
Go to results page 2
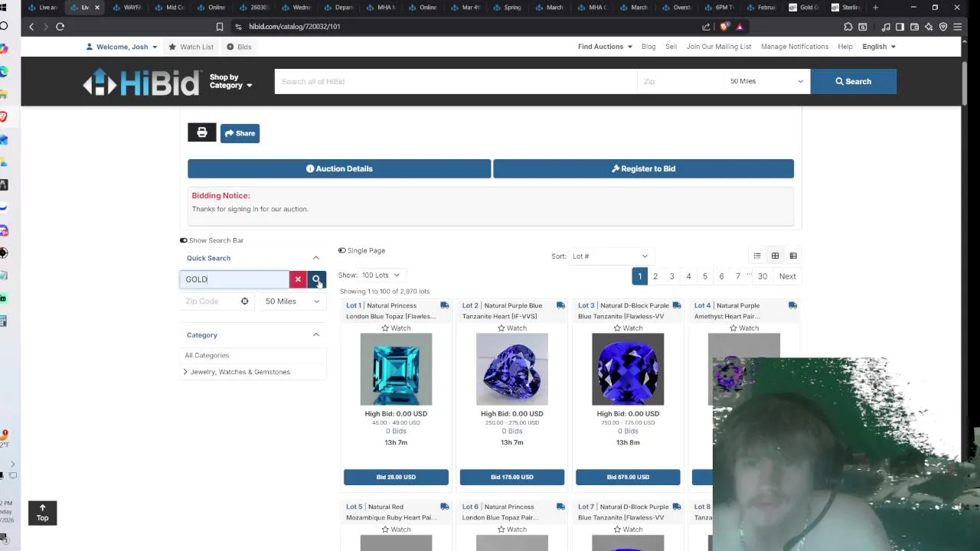pos(655,276)
